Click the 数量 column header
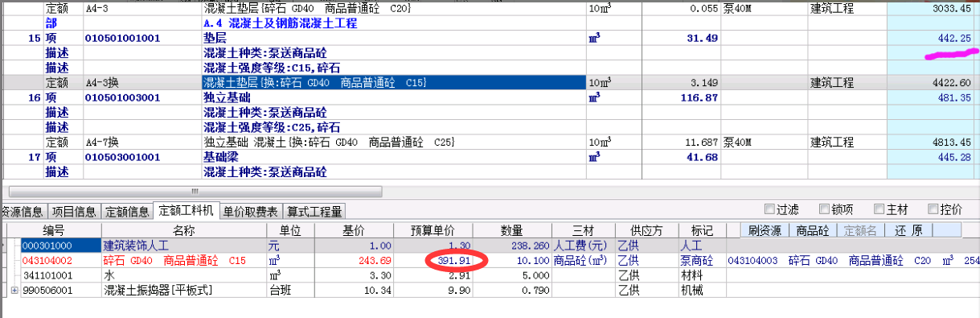Image resolution: width=980 pixels, height=318 pixels. click(x=512, y=231)
